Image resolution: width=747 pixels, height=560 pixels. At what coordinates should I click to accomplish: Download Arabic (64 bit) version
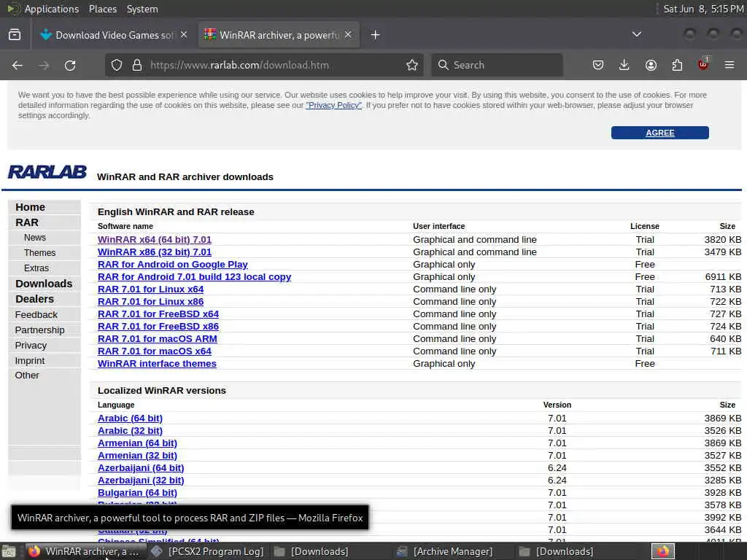[130, 418]
